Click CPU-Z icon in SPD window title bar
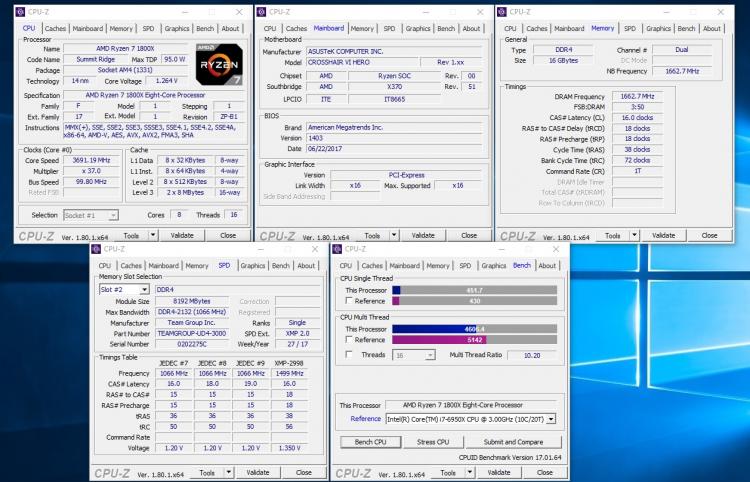Viewport: 750px width, 482px height. [96, 249]
